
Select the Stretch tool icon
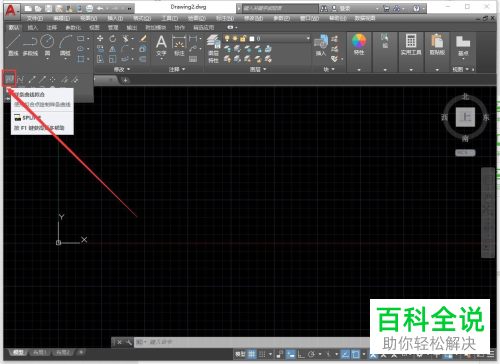(100, 59)
